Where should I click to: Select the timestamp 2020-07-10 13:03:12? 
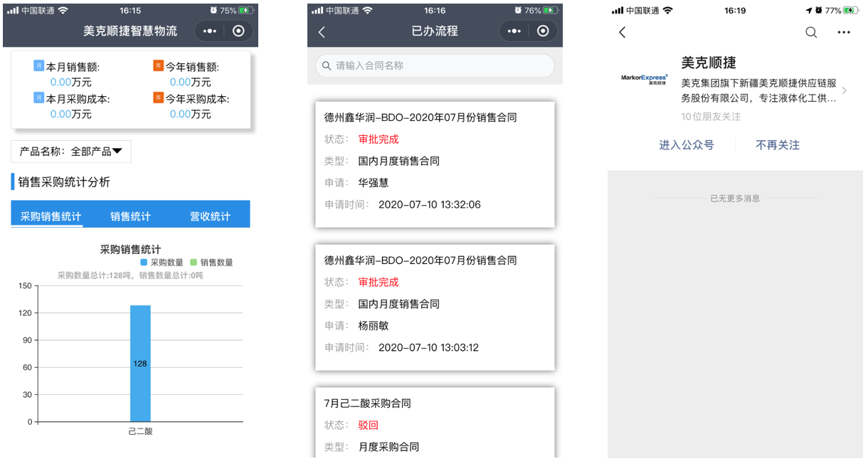coord(428,347)
